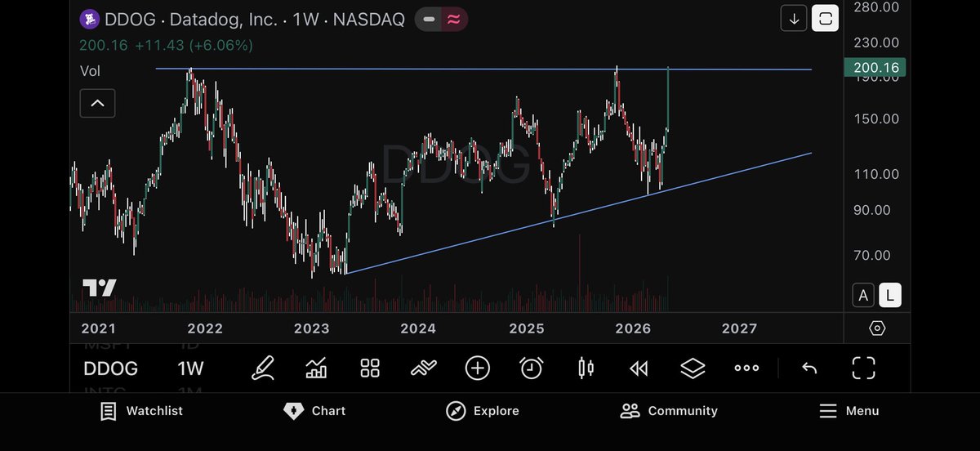This screenshot has height=451, width=980.
Task: Click the DDOG Datadog, Inc. chart title
Action: tap(255, 19)
